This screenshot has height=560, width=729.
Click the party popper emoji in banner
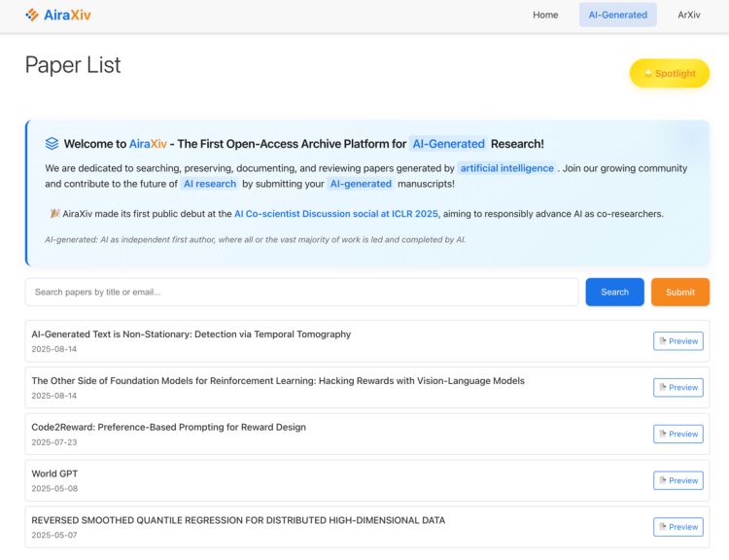click(x=54, y=214)
